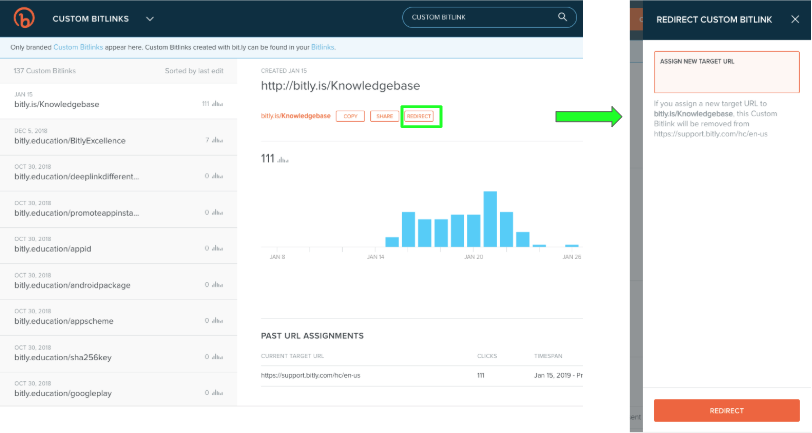Screen dimensions: 812x433
Task: Click stats icon on promoteappinsta row
Action: click(218, 212)
